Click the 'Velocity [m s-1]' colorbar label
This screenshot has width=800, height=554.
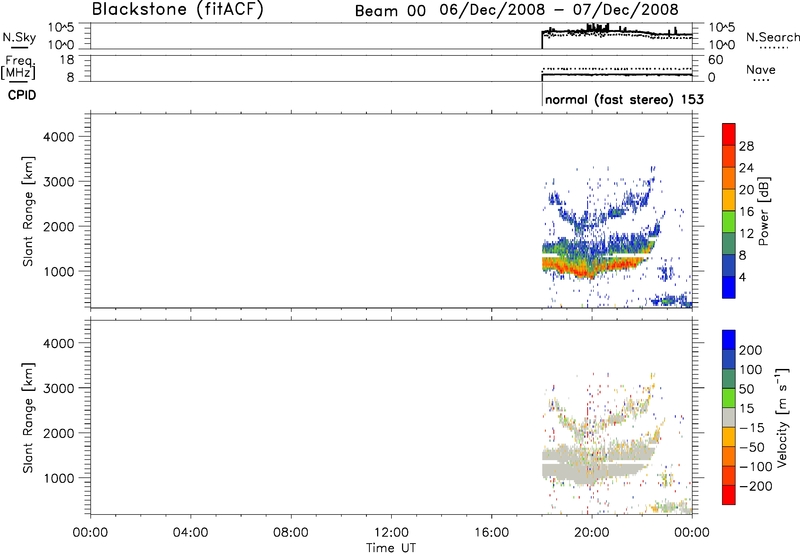[782, 417]
